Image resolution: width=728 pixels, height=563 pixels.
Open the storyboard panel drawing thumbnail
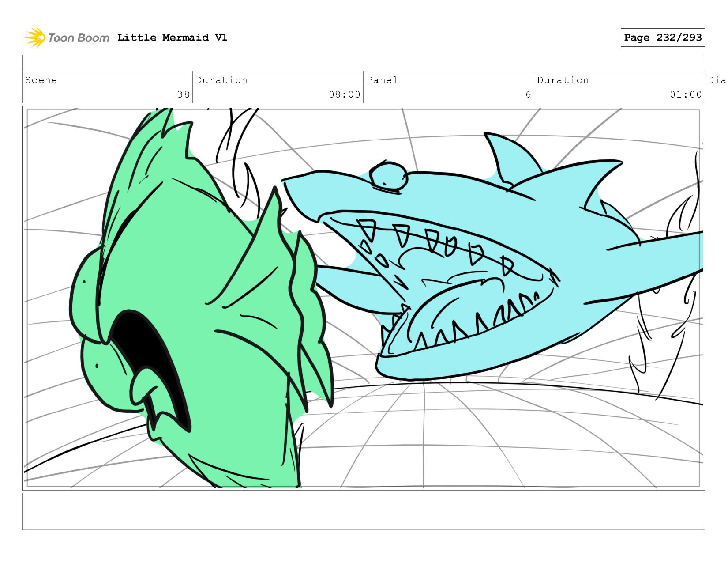click(364, 298)
